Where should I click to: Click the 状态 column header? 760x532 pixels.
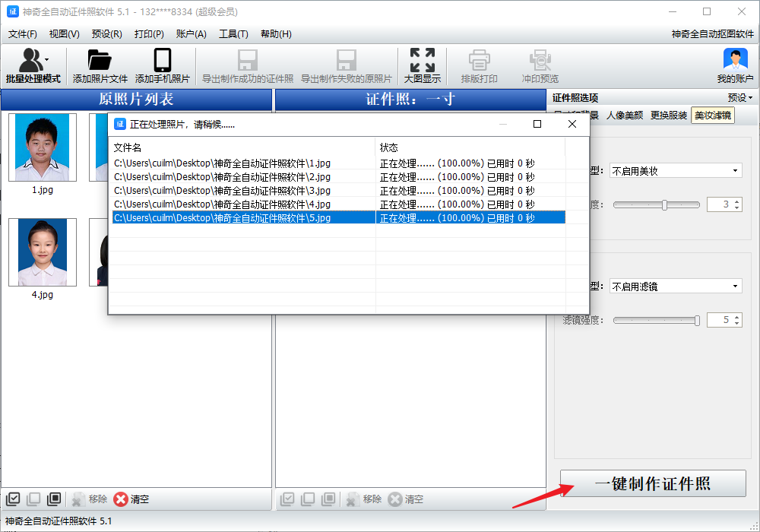click(x=470, y=147)
